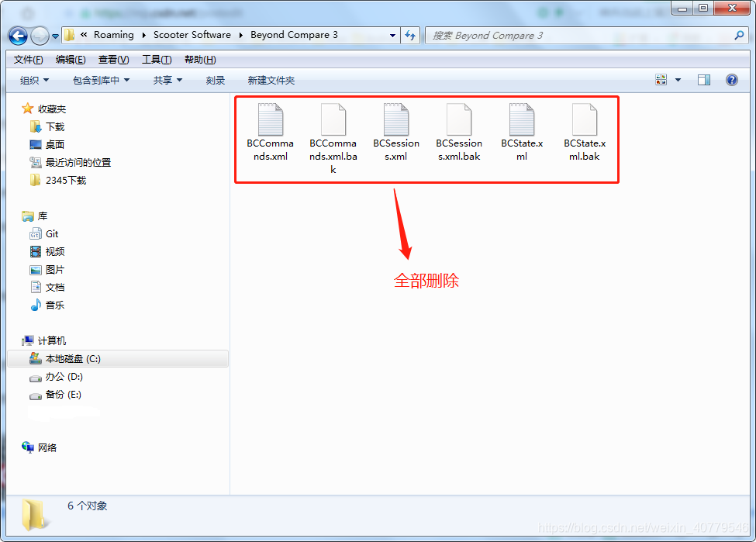Maximize the Explorer window
Viewport: 756px width, 542px height.
(x=703, y=9)
